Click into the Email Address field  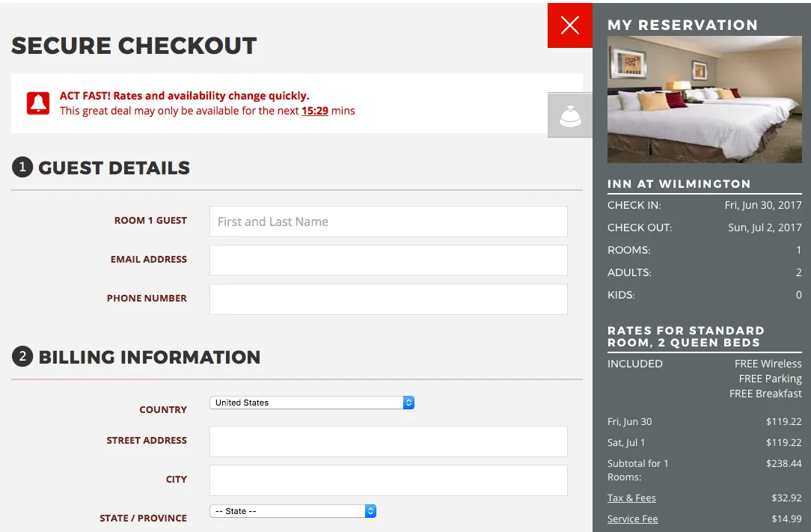point(388,260)
